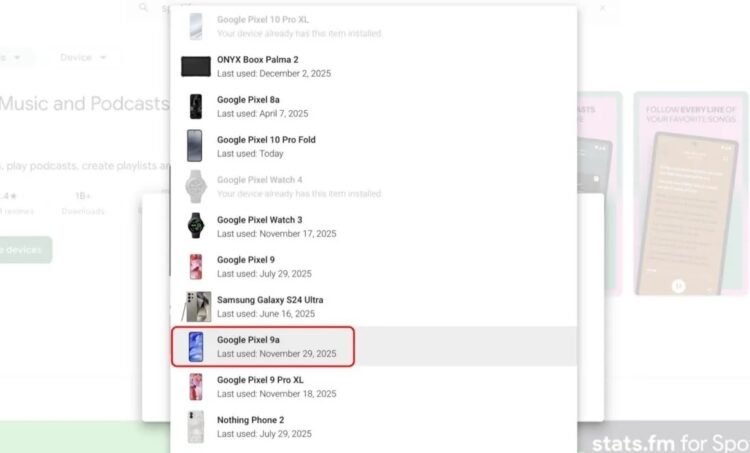Click the Google Pixel 8a phone icon
This screenshot has width=750, height=453.
196,106
